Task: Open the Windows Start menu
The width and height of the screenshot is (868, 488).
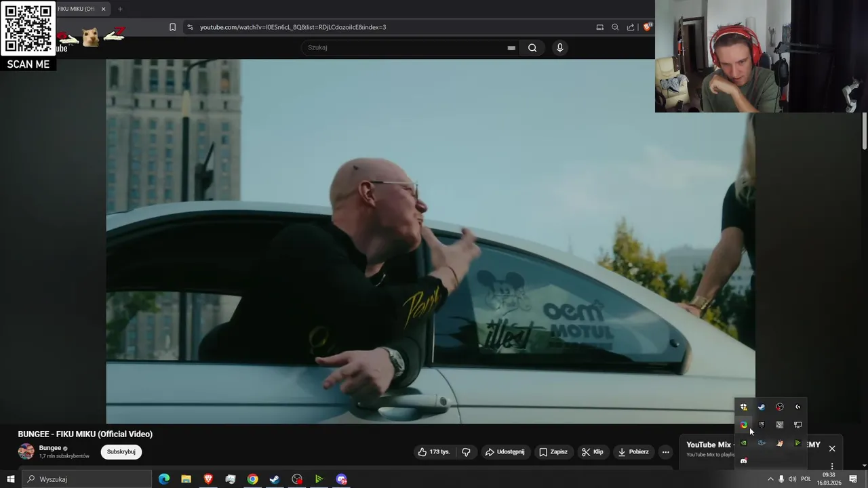Action: click(x=10, y=479)
